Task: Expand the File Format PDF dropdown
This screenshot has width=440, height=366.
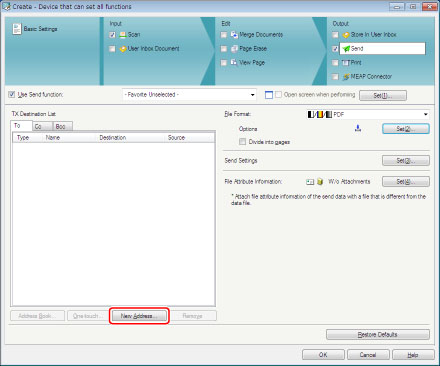Action: [368, 114]
